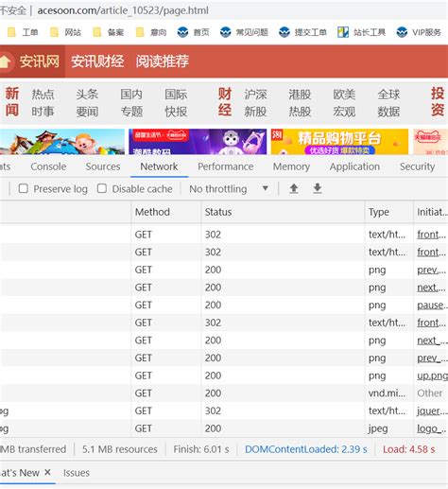Open the Memory tab
This screenshot has height=489, width=448.
(291, 166)
